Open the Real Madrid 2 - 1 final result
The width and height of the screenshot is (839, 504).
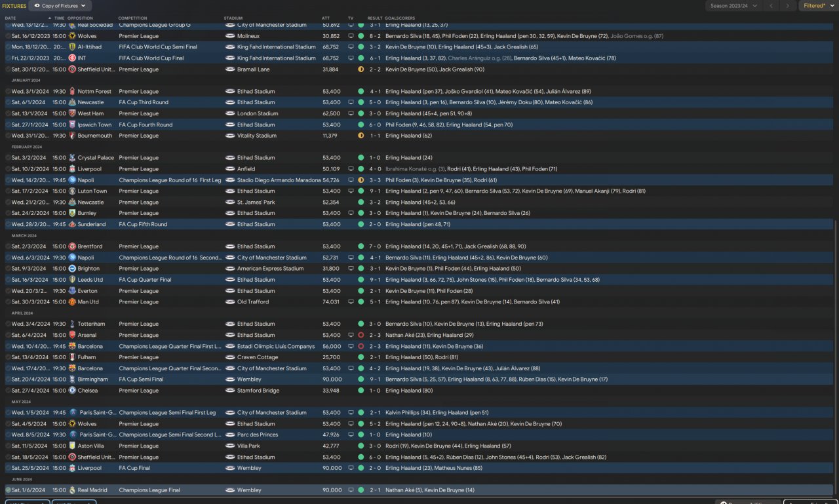tap(375, 490)
